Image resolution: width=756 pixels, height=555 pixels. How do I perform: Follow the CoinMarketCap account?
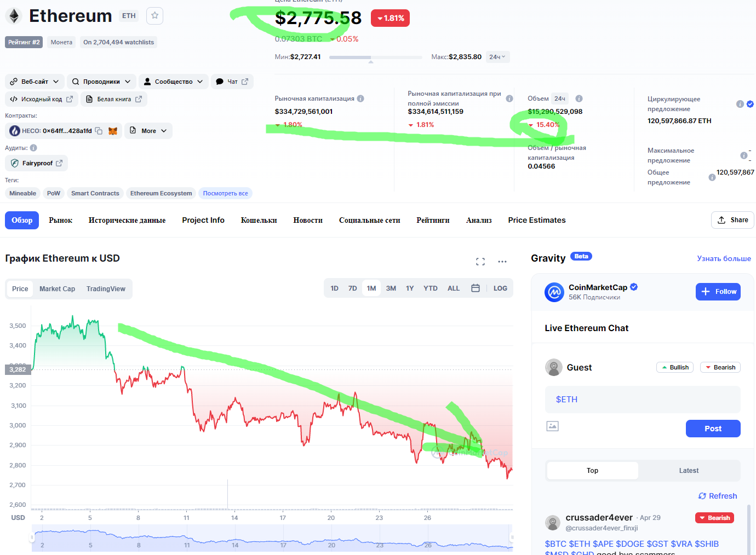(x=718, y=292)
